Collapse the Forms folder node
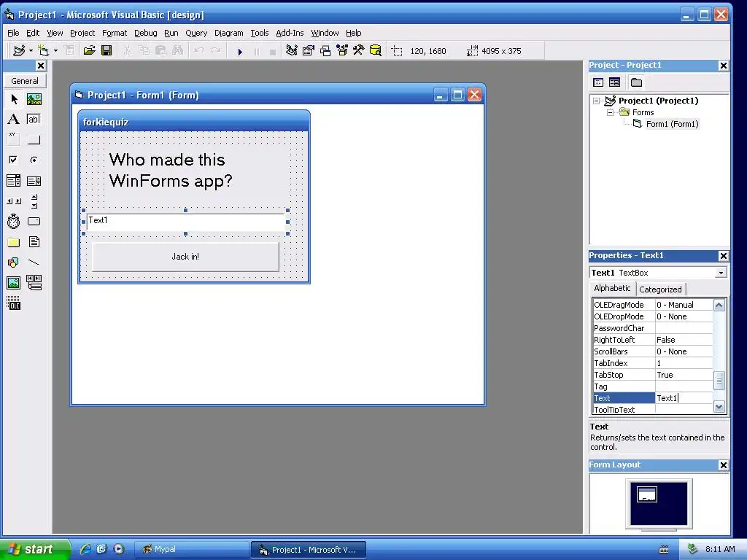The height and width of the screenshot is (560, 747). tap(610, 112)
